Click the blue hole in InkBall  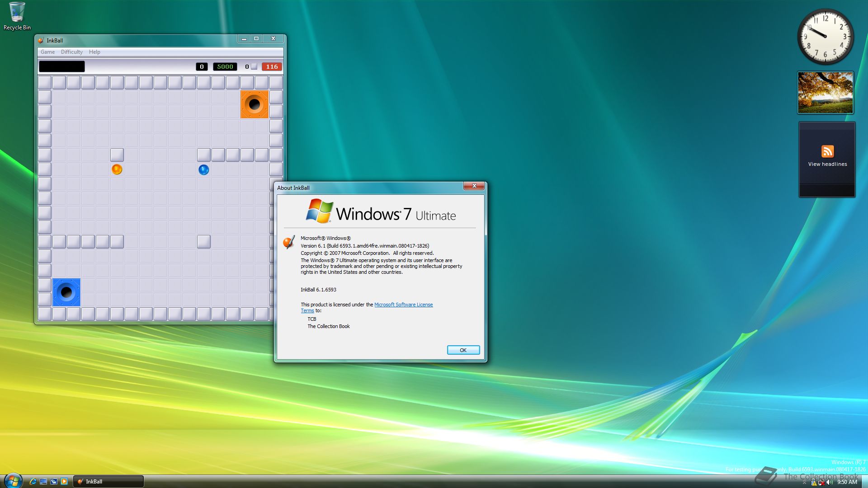pos(66,292)
